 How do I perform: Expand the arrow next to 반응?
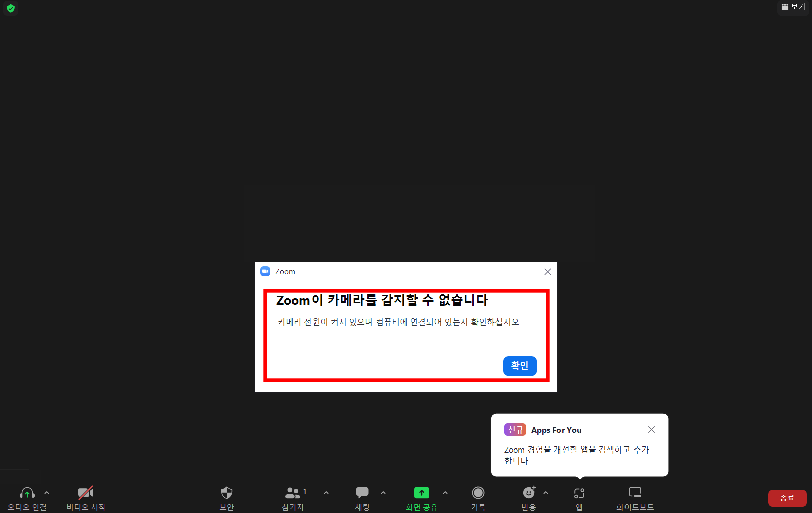546,493
